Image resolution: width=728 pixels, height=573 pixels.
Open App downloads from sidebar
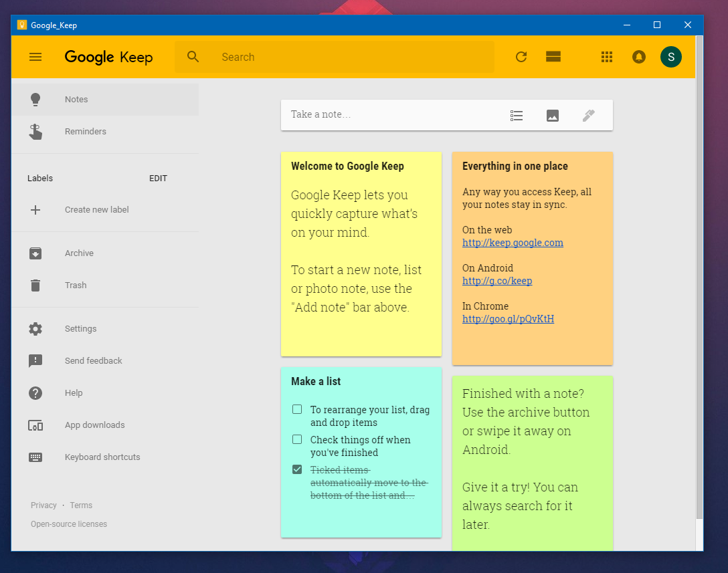[106, 425]
